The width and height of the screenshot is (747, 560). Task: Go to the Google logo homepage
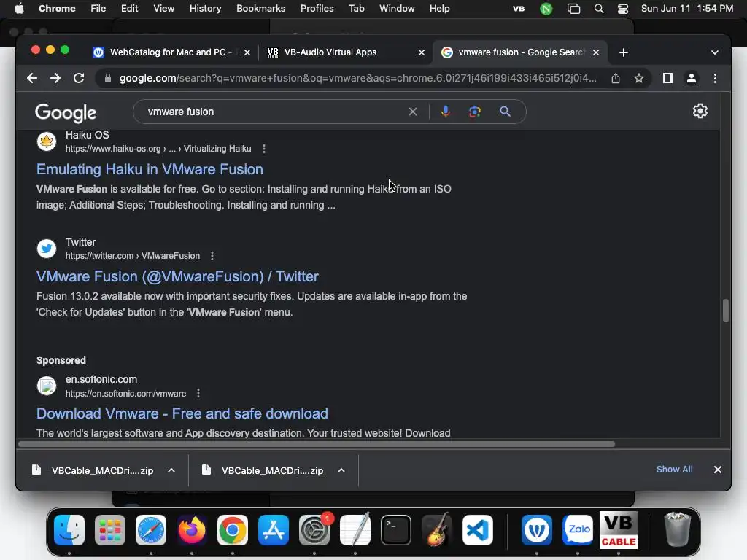(66, 112)
